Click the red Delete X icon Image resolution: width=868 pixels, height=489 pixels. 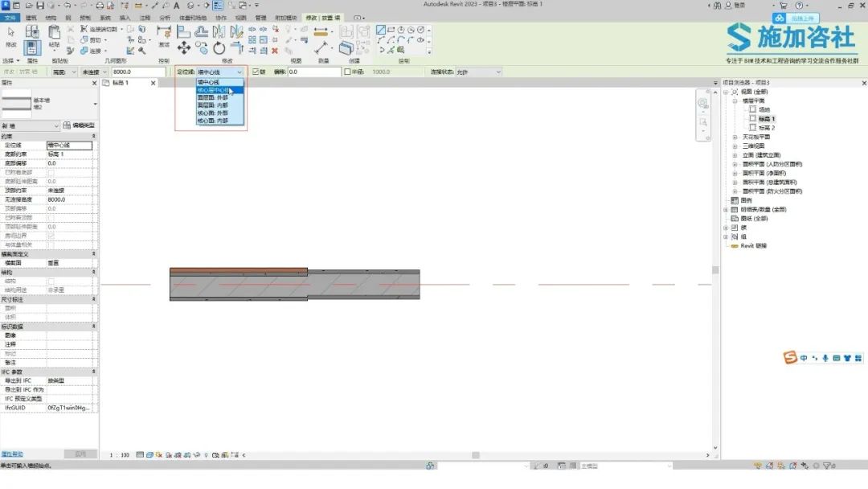275,51
